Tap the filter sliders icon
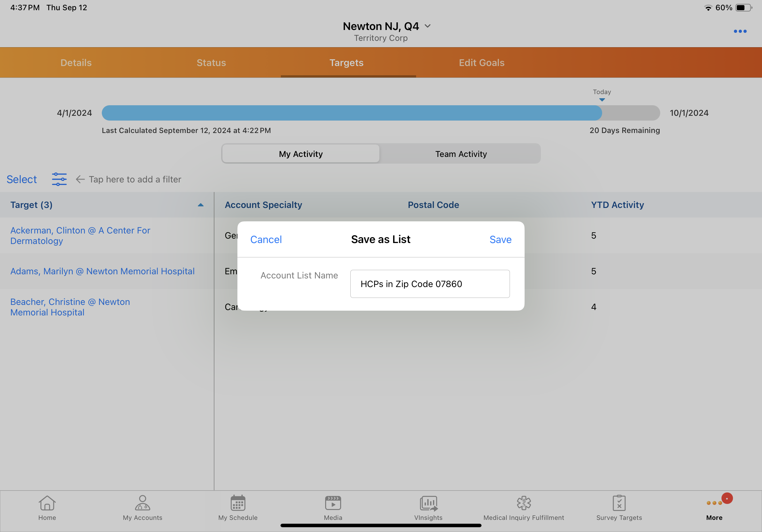 click(59, 179)
